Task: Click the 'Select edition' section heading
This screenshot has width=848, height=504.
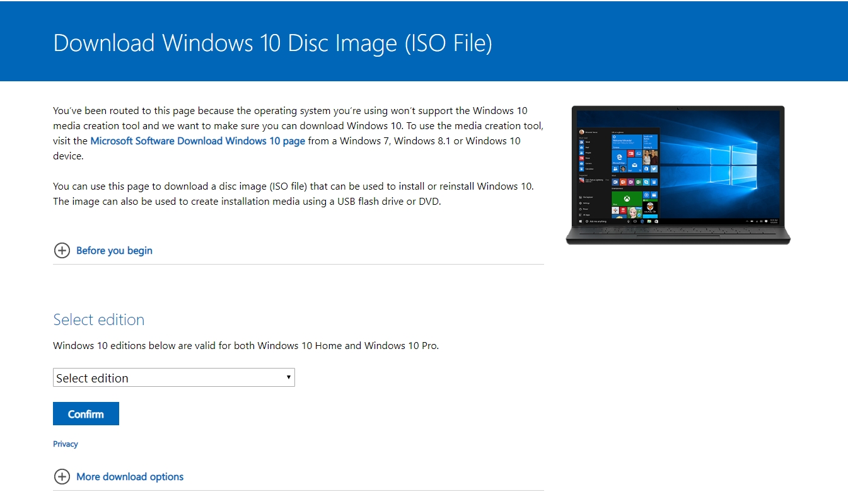Action: (99, 320)
